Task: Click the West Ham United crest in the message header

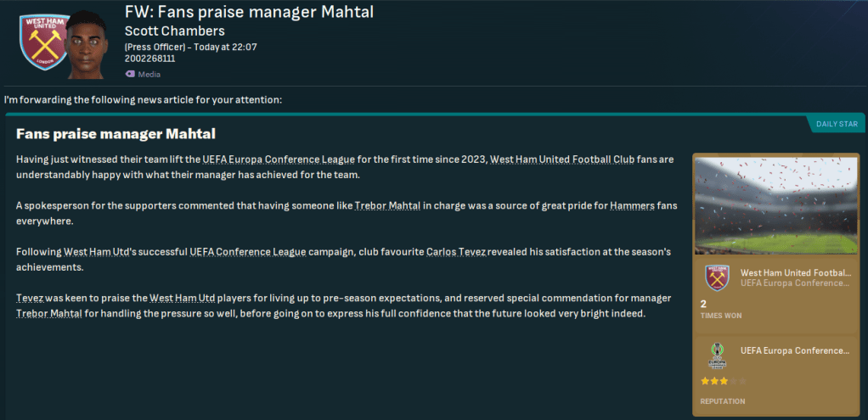Action: click(x=39, y=42)
